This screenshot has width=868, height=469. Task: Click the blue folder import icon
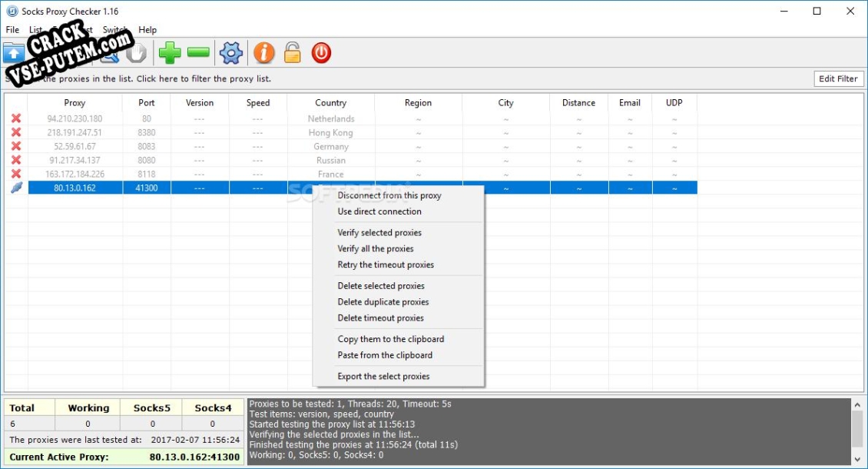point(14,53)
